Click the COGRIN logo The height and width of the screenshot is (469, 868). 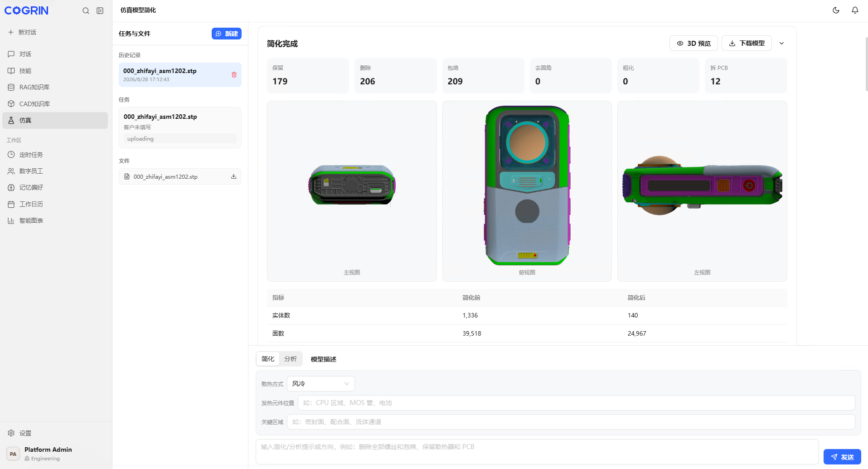pos(26,10)
